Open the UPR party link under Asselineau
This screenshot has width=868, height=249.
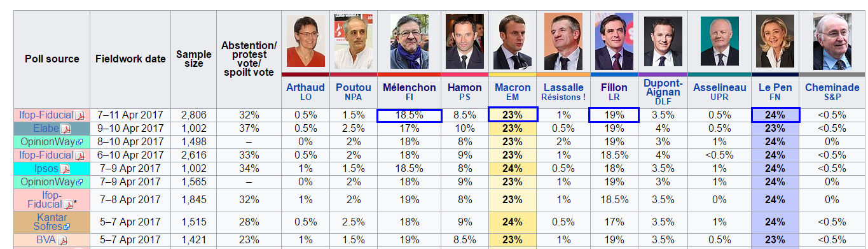[x=719, y=97]
